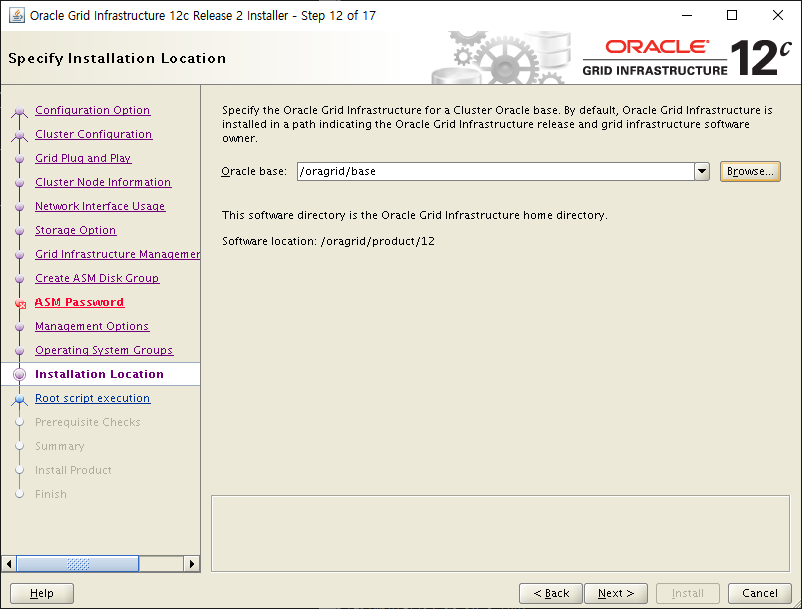Click the step bullet beside Cluster Configuration

click(19, 135)
